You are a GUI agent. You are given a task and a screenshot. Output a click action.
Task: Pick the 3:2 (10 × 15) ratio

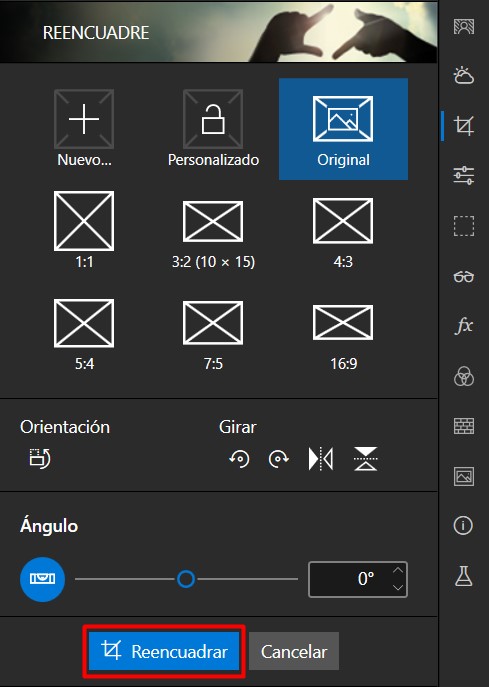(x=213, y=234)
